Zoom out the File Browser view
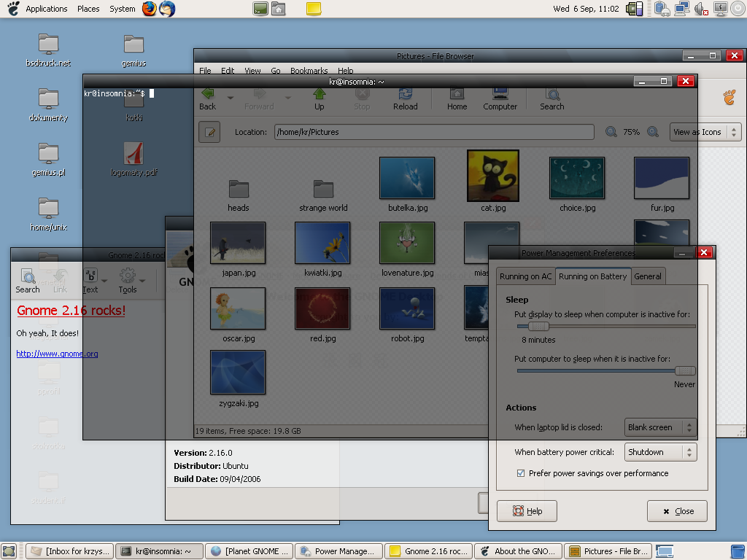 (x=611, y=132)
